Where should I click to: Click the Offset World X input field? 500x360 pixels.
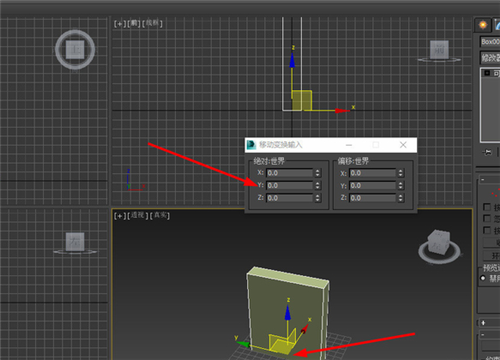tap(372, 173)
